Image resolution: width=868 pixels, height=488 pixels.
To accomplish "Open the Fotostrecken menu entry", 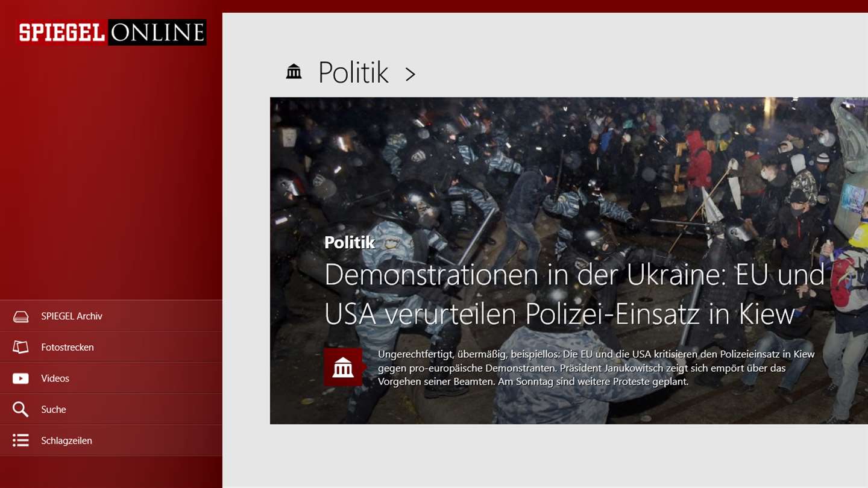I will coord(111,347).
